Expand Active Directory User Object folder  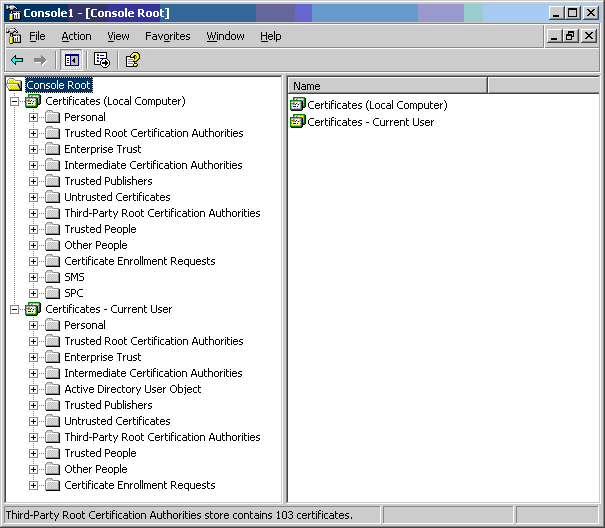point(33,389)
